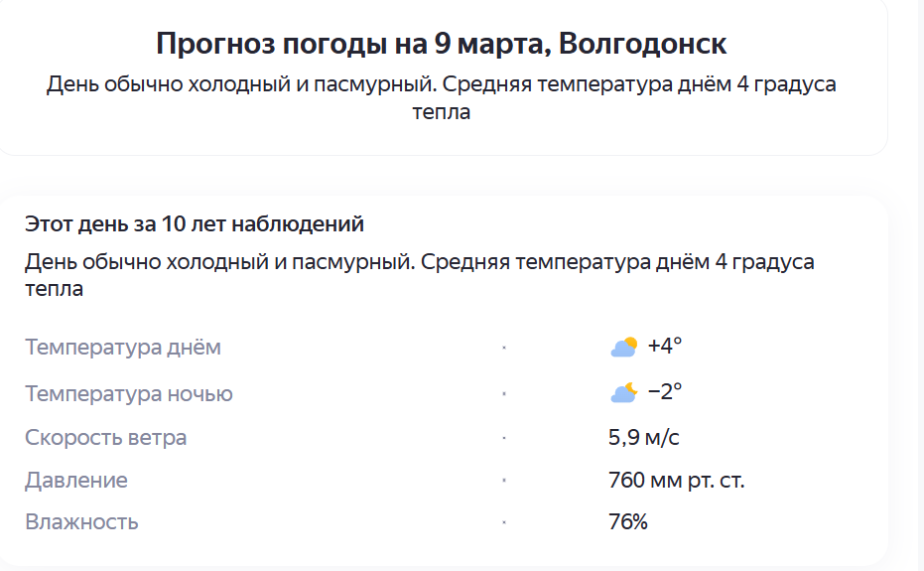Click the heading "Прогноз погоды на 9 марта, Волгодонск"
The width and height of the screenshot is (924, 571).
[442, 44]
